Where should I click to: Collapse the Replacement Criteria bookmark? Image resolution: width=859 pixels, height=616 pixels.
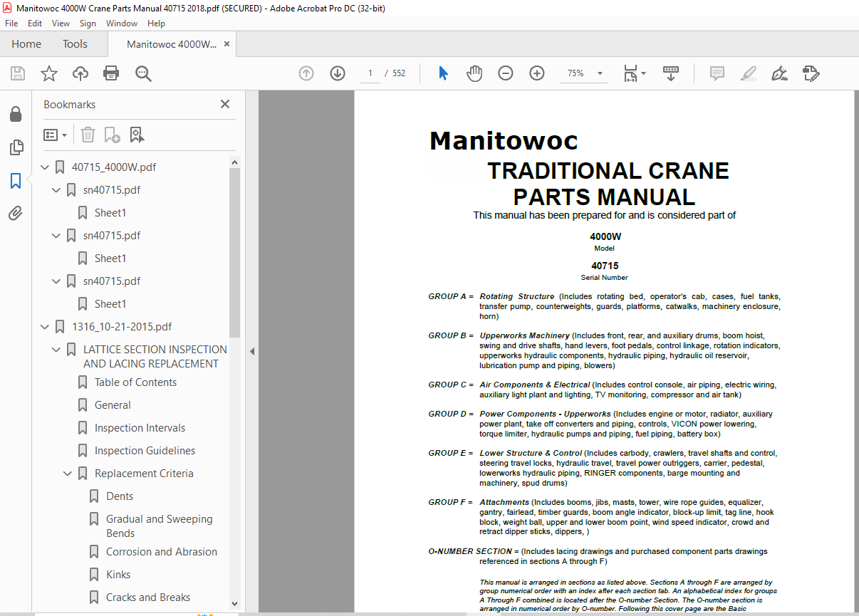point(68,474)
